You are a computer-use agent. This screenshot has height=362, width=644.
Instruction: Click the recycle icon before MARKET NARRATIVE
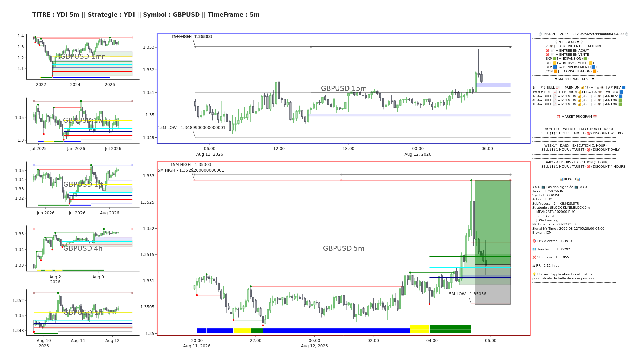point(556,79)
